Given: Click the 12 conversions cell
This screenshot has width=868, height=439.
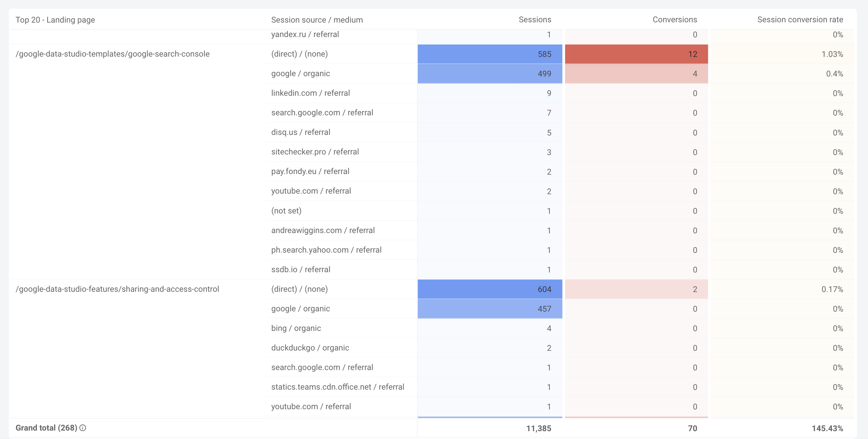Looking at the screenshot, I should pos(636,54).
